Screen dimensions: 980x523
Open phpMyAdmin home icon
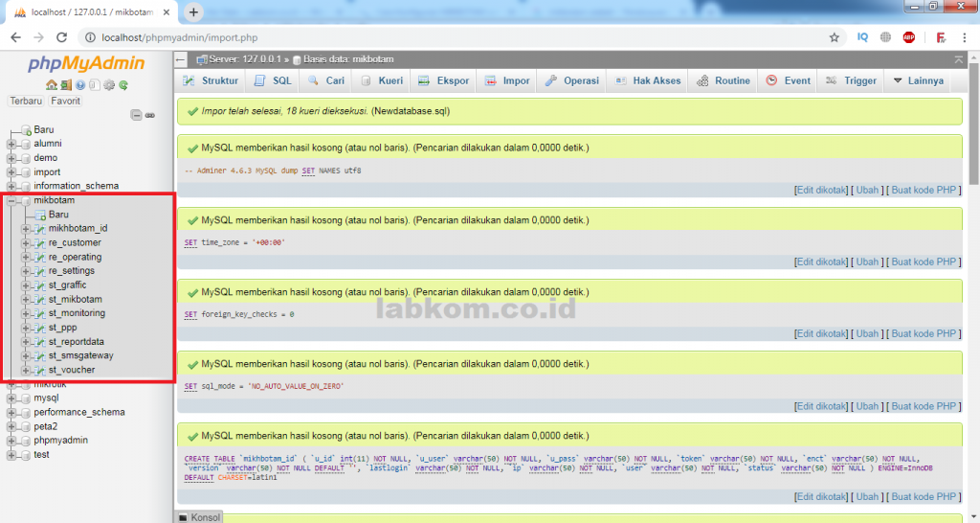pyautogui.click(x=52, y=85)
